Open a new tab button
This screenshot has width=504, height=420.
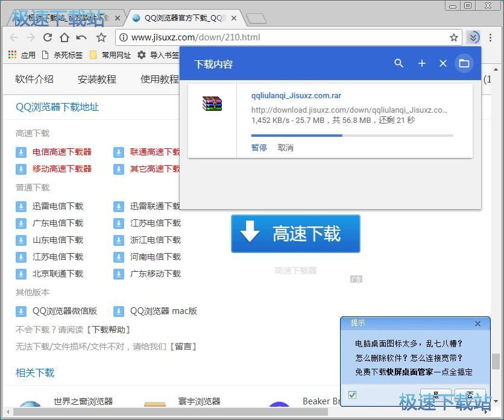pos(256,19)
